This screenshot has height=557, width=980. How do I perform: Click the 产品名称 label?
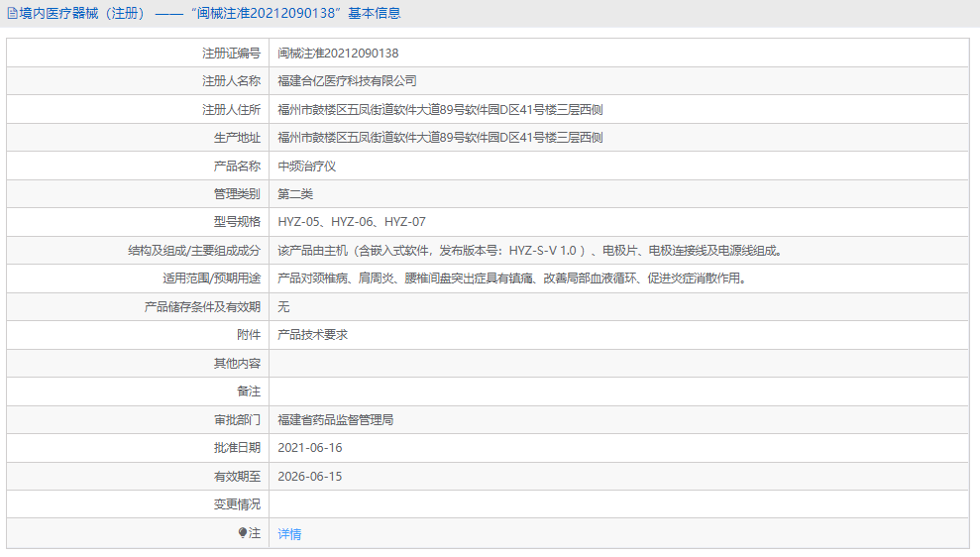[x=237, y=167]
